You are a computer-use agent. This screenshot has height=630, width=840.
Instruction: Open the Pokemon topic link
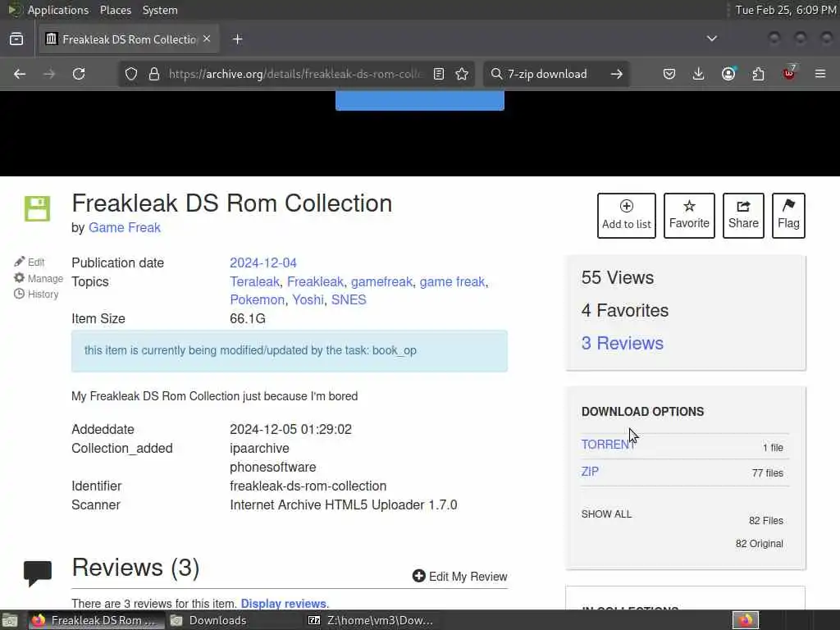click(x=257, y=300)
